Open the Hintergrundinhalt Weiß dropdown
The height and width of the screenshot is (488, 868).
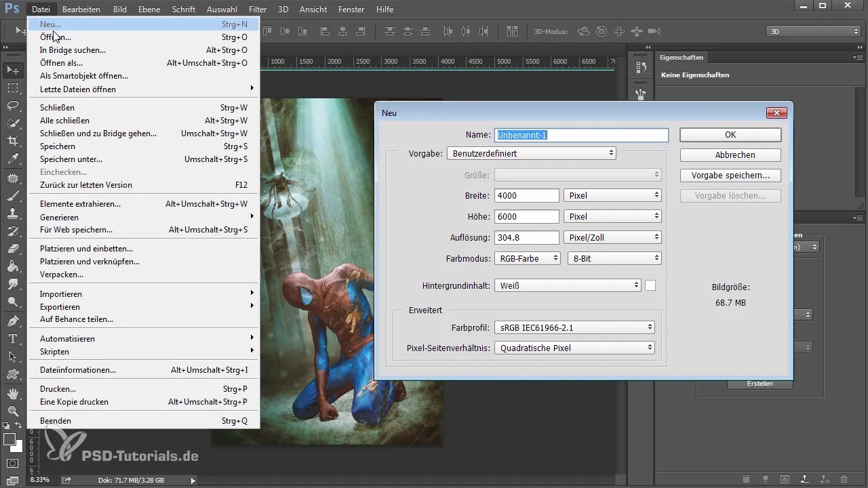(568, 285)
